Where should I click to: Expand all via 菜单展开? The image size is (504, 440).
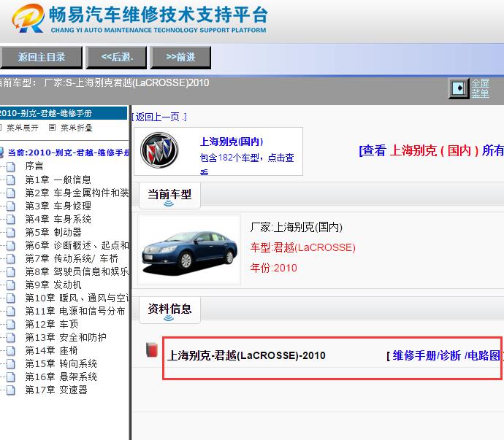23,128
